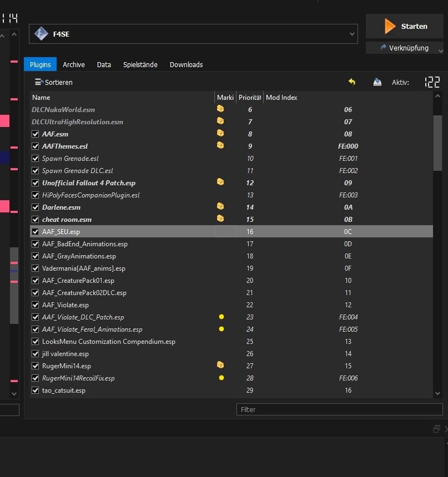Screen dimensions: 448x477
Task: Click the create backup icon beside Aktiv
Action: 377,82
